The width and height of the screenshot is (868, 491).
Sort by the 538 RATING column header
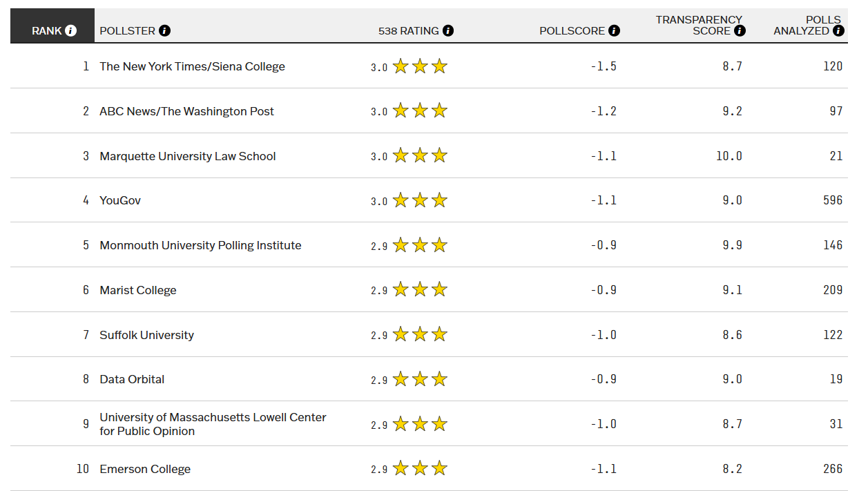tap(409, 30)
